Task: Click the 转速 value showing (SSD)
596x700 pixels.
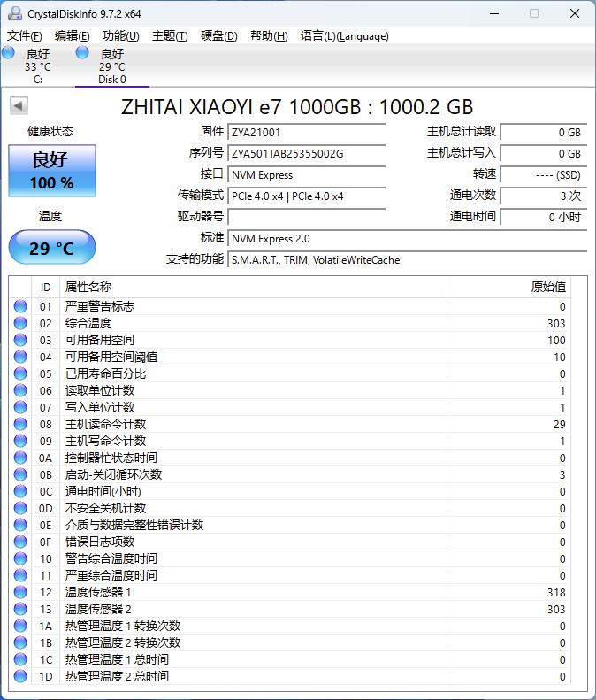Action: [543, 174]
